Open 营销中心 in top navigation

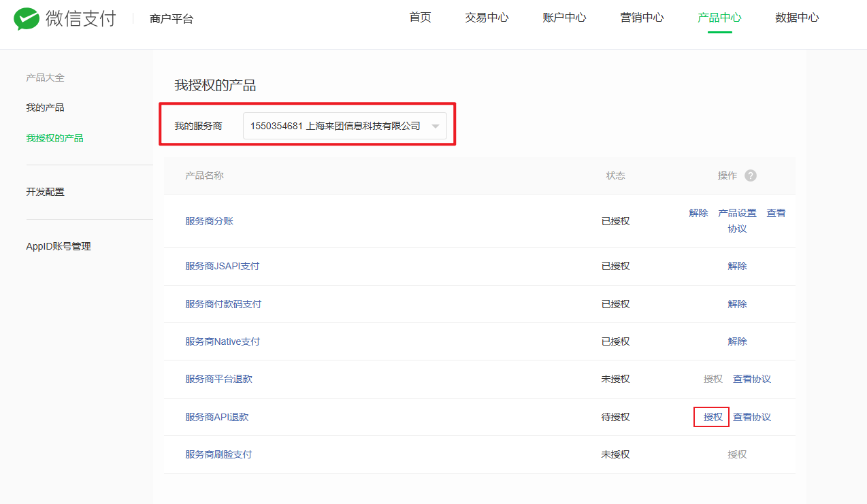[x=642, y=18]
